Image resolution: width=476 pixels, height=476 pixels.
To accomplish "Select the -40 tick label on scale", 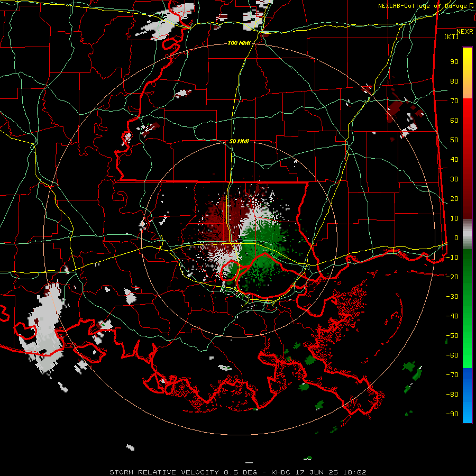I will (452, 316).
